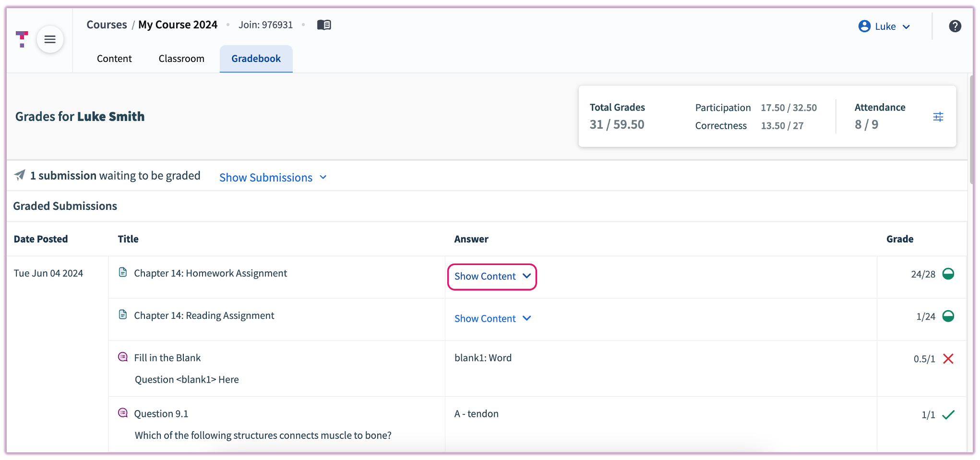Switch to the Content tab

114,59
